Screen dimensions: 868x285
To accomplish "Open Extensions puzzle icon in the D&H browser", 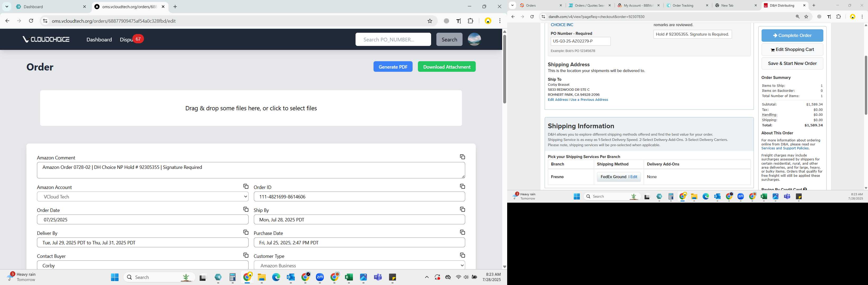I will pyautogui.click(x=838, y=16).
